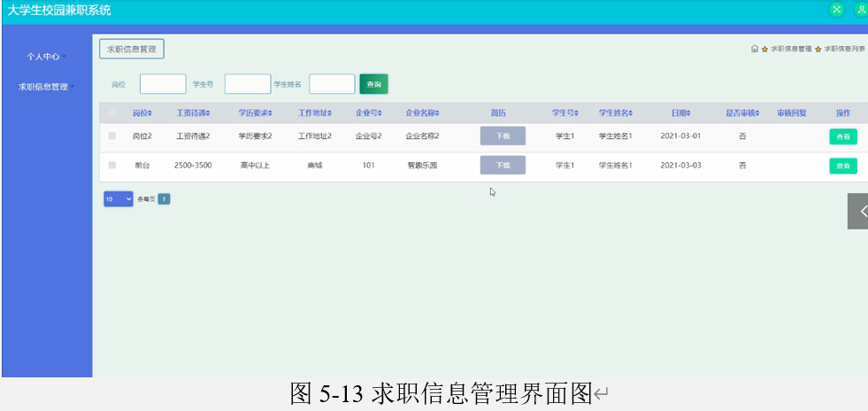
Task: Open the rows-per-page dropdown showing 10
Action: (119, 198)
